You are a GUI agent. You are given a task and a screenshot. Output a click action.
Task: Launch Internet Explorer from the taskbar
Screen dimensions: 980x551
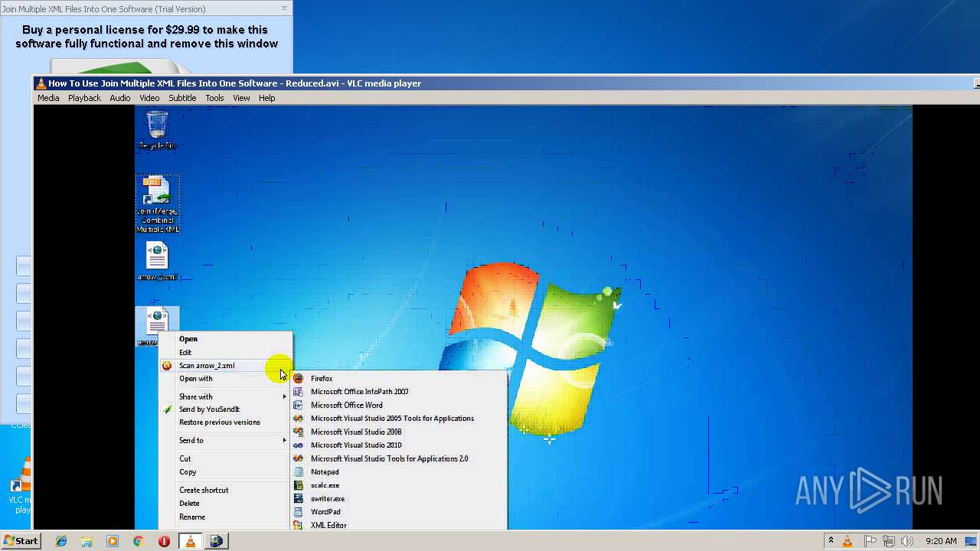click(61, 541)
